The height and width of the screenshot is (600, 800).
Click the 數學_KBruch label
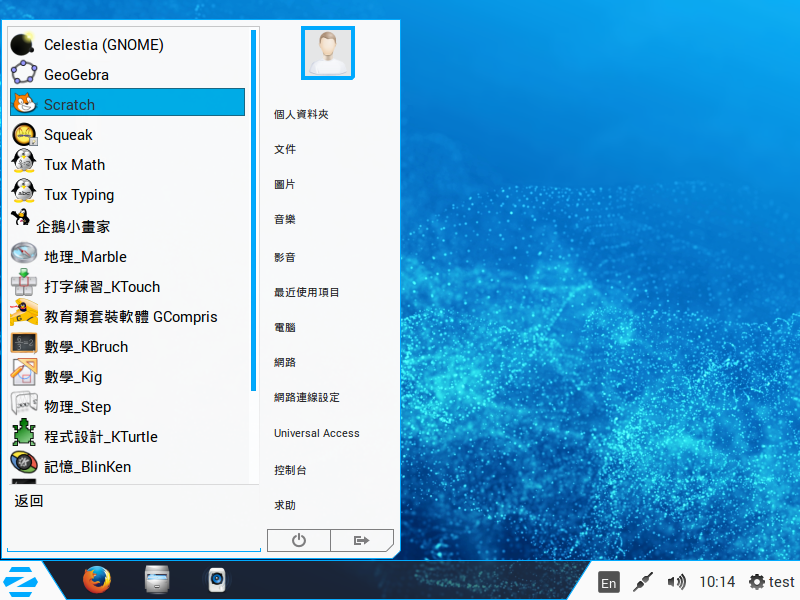86,347
